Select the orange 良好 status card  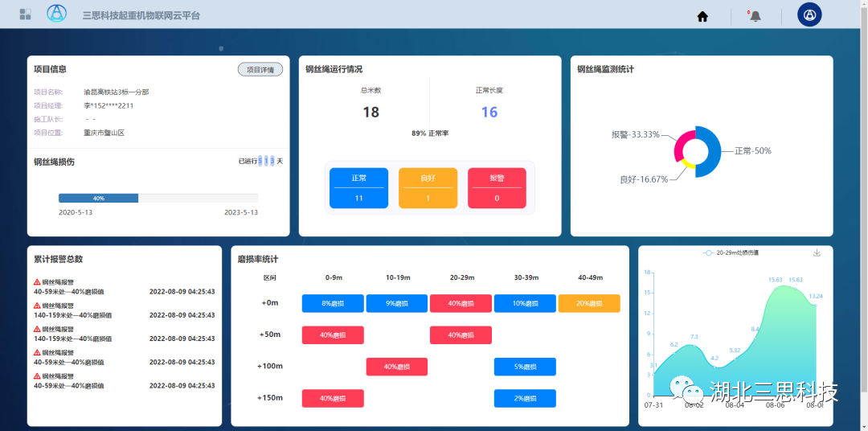[x=428, y=188]
